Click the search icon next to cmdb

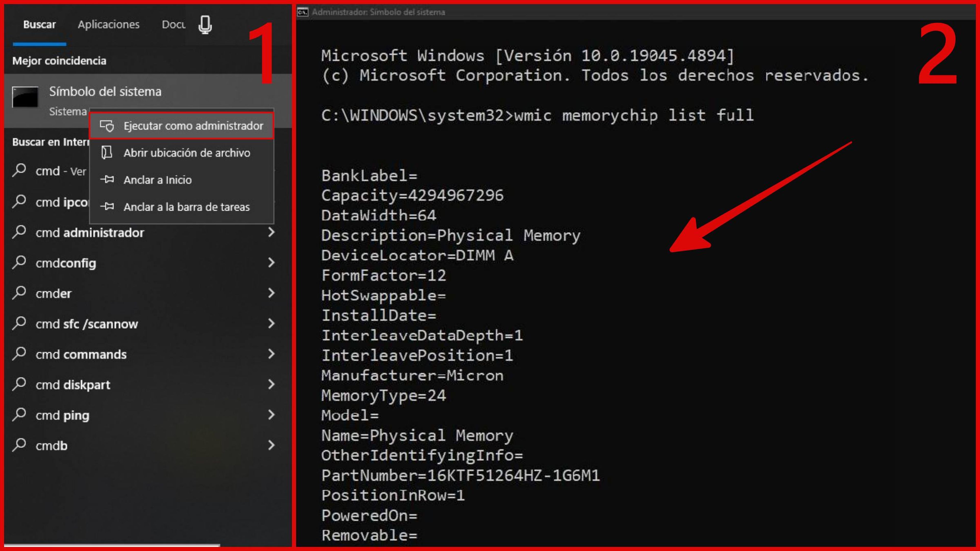(x=19, y=445)
